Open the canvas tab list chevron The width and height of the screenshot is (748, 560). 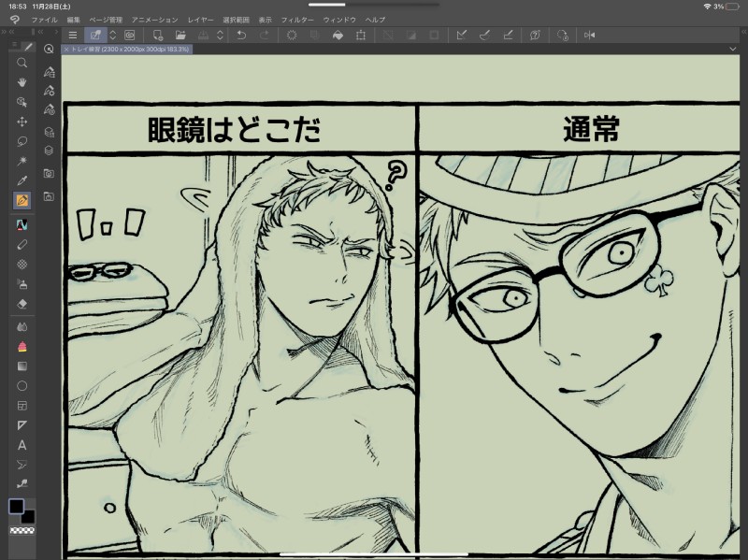[733, 49]
